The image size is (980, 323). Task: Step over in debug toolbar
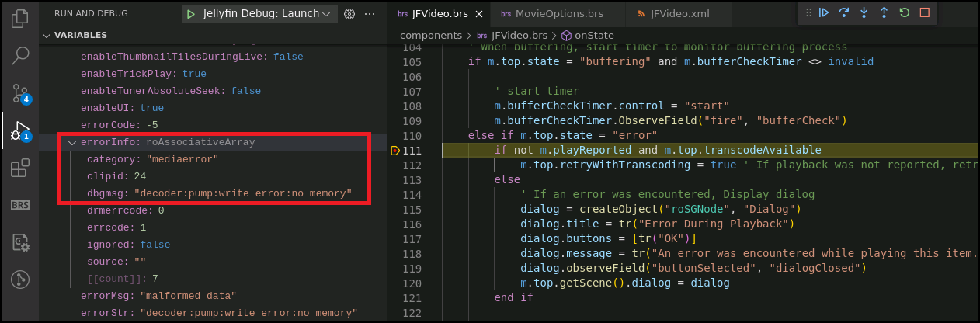pyautogui.click(x=844, y=12)
